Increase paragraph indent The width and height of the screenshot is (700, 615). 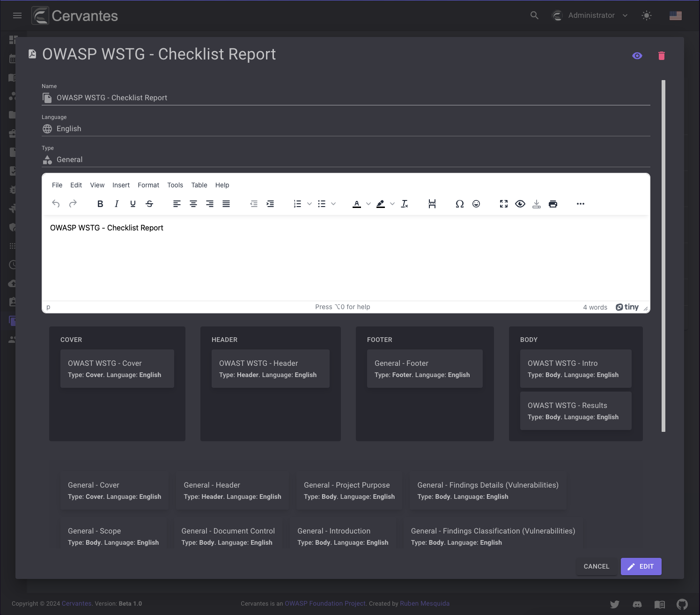click(x=270, y=204)
